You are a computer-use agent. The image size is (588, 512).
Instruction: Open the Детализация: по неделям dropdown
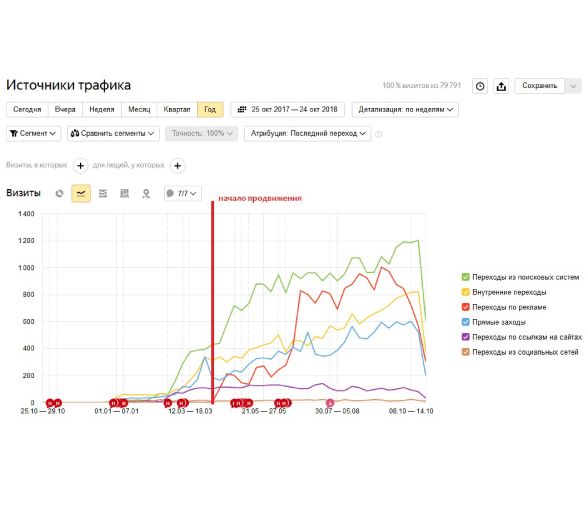(x=405, y=110)
